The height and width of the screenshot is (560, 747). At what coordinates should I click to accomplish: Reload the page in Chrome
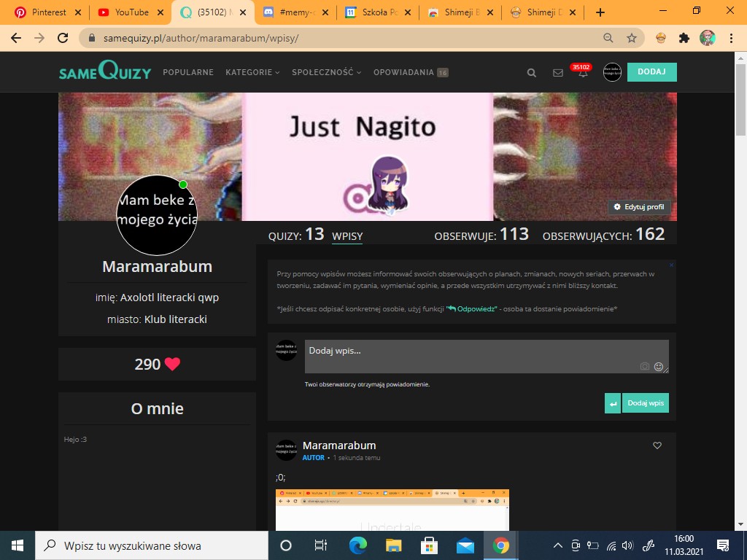click(63, 38)
